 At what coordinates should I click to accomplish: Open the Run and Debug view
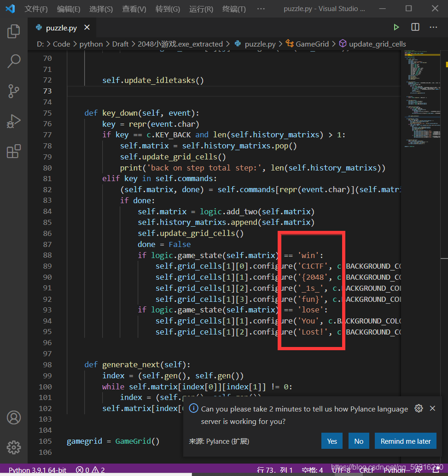pos(14,121)
